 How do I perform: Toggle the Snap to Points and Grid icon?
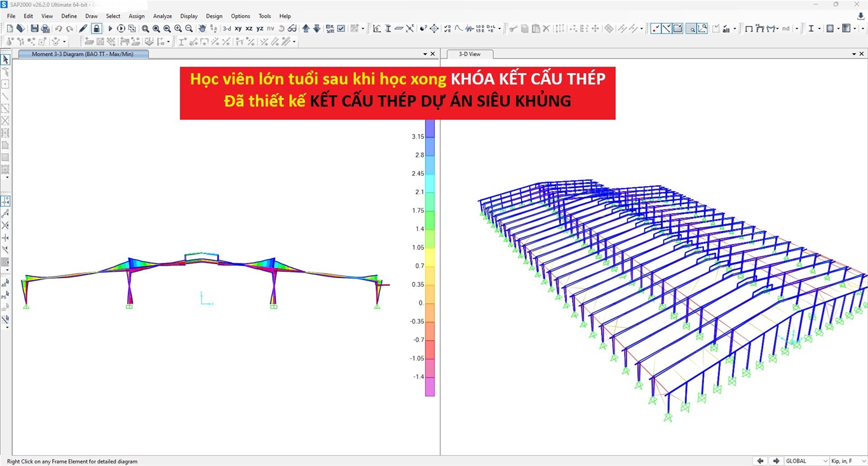point(6,201)
